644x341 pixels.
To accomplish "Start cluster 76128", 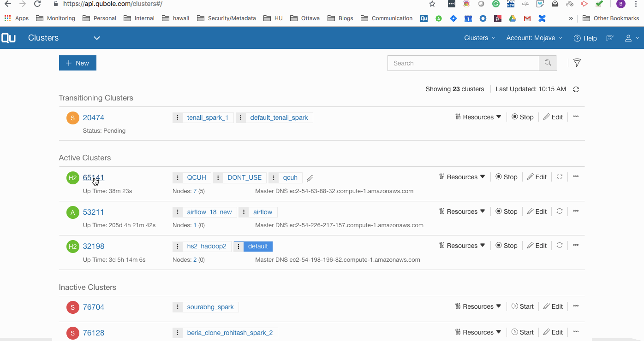I will [x=523, y=332].
